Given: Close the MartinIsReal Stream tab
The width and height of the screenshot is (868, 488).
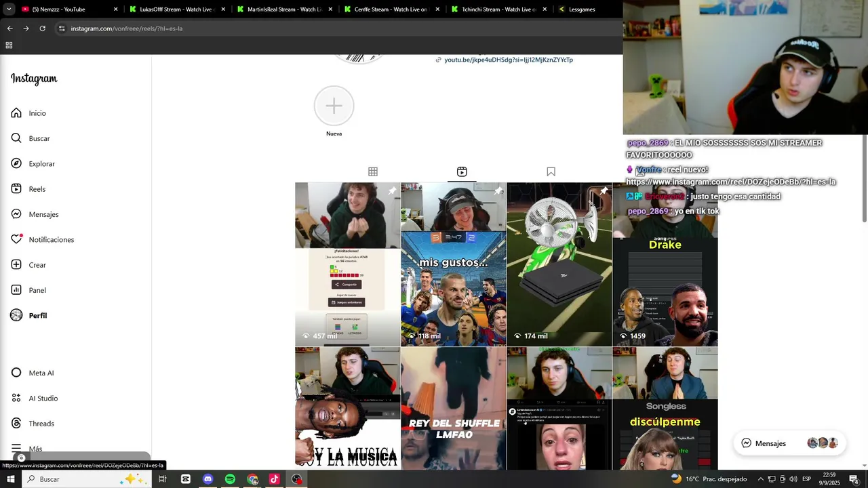Looking at the screenshot, I should 330,9.
